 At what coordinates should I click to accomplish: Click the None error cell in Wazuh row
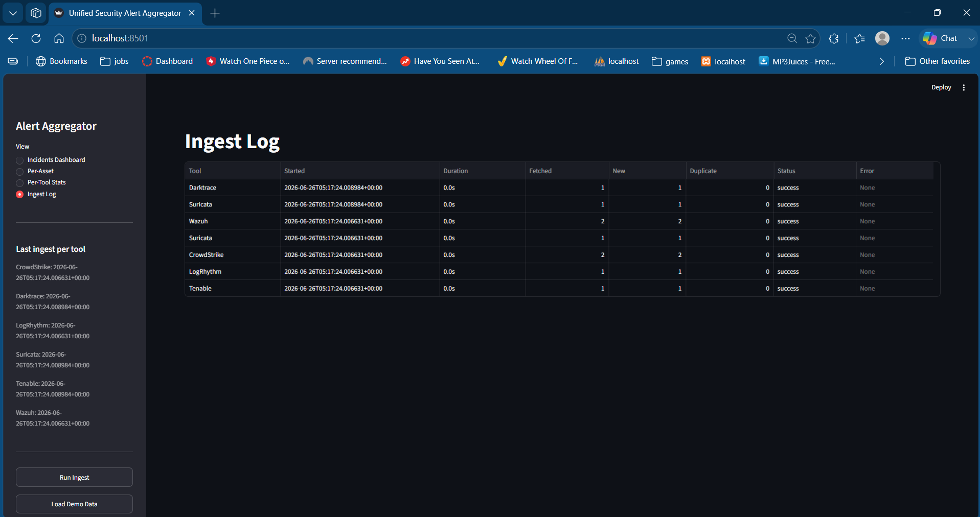pos(895,221)
